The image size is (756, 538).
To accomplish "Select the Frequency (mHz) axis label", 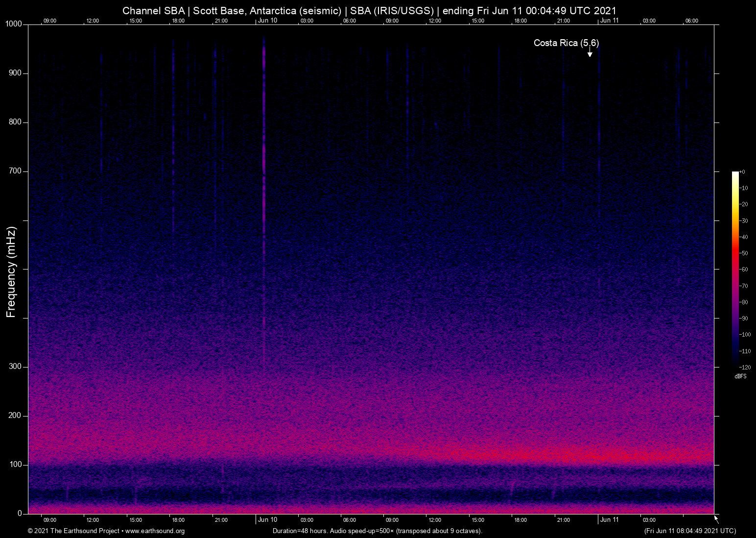I will coord(11,272).
